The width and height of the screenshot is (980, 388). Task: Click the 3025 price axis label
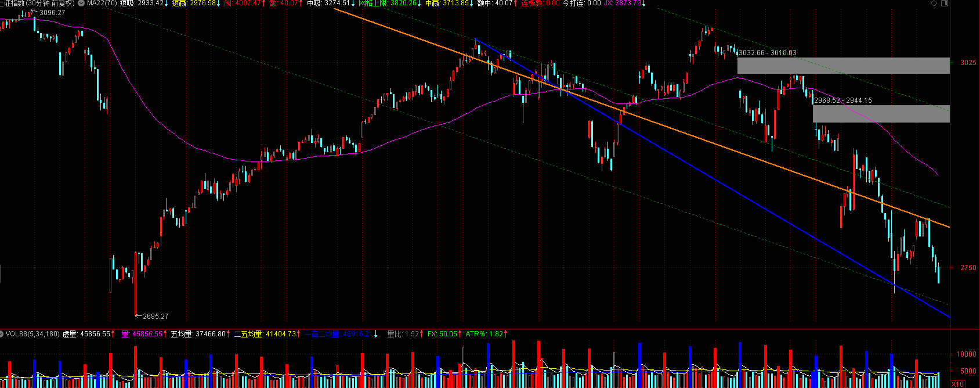click(968, 63)
